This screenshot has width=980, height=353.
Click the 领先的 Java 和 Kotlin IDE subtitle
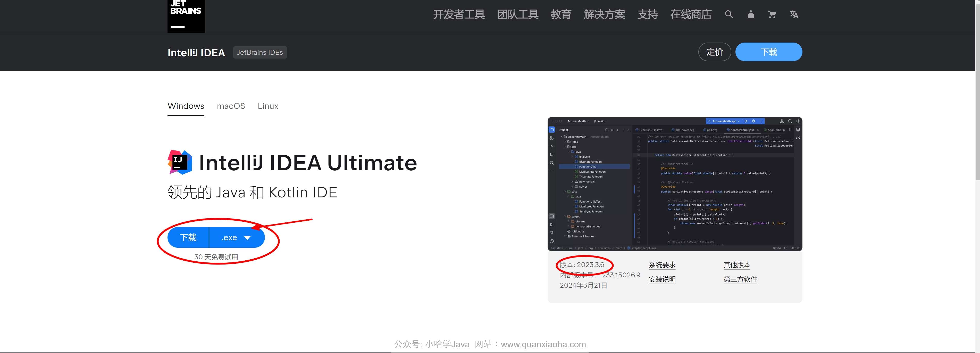[x=252, y=192]
